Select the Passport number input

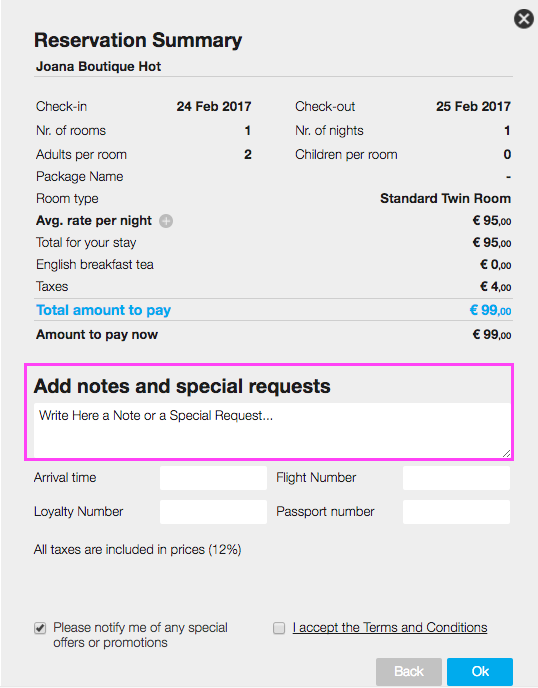(456, 512)
